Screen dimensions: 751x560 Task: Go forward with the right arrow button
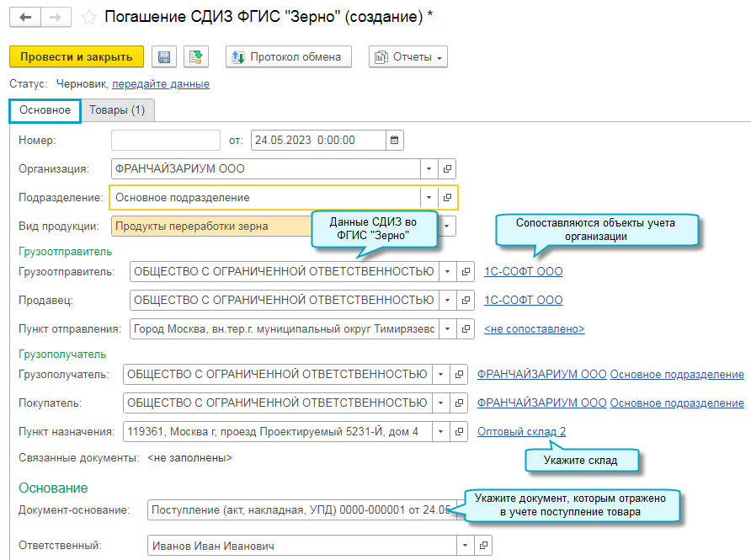(x=56, y=17)
